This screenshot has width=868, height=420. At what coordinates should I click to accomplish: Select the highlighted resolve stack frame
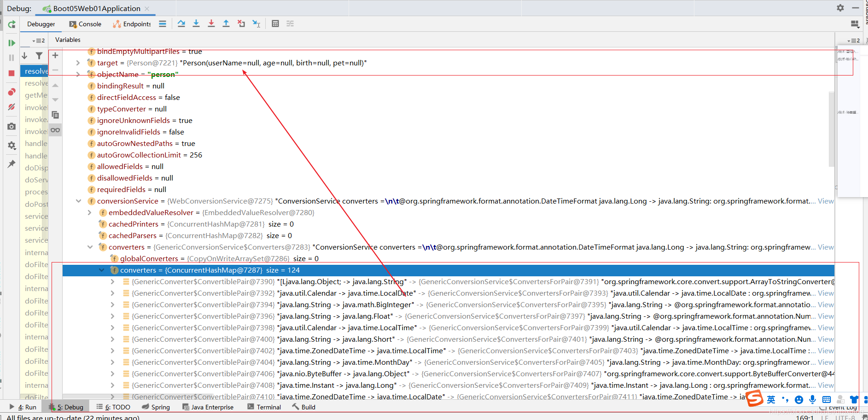coord(35,71)
